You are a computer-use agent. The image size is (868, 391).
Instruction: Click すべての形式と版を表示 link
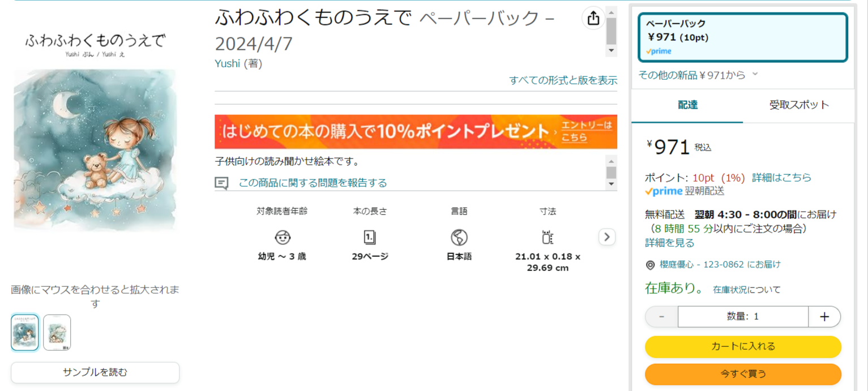click(x=563, y=80)
